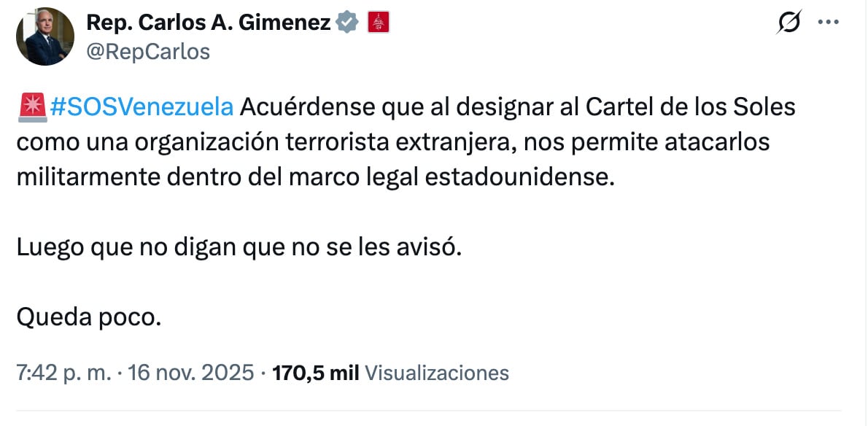Click the 170,5 mil views count
Screen dimensions: 868x426
coord(315,373)
